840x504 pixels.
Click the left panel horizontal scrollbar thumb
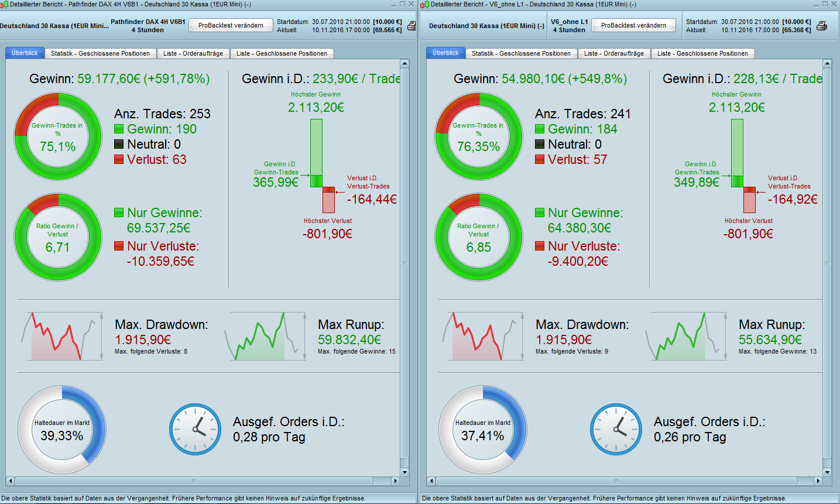coord(194,481)
